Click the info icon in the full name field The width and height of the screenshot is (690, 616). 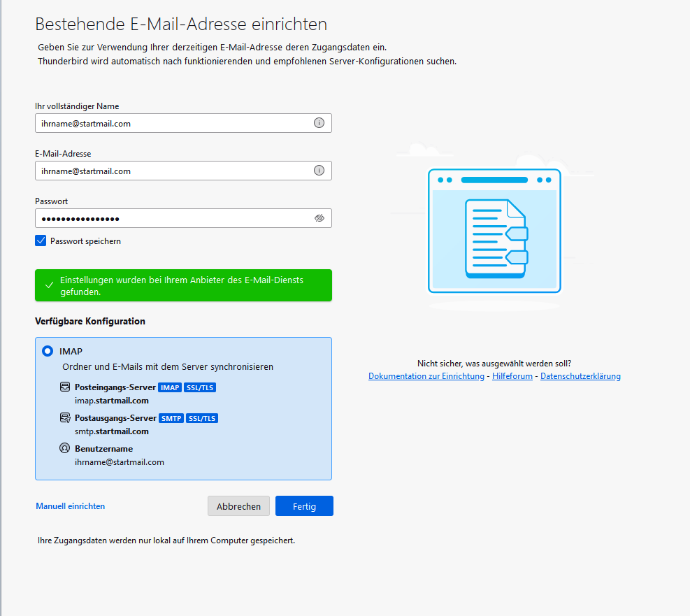(319, 123)
